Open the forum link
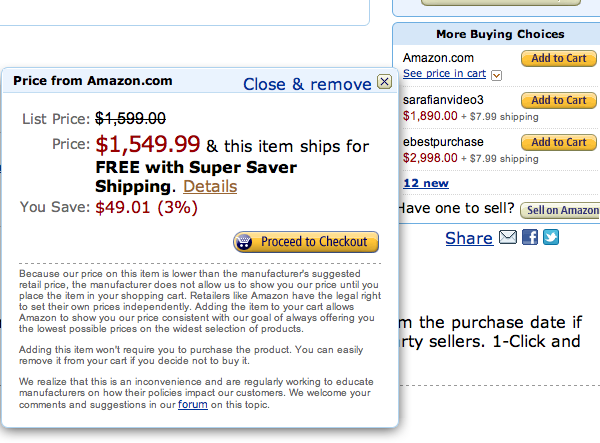 point(193,405)
